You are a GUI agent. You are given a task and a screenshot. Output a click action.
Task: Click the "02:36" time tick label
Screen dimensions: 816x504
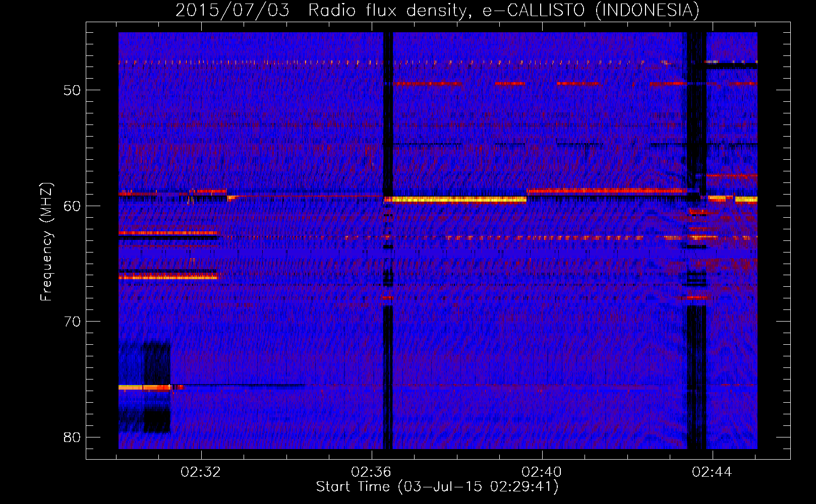[x=371, y=472]
